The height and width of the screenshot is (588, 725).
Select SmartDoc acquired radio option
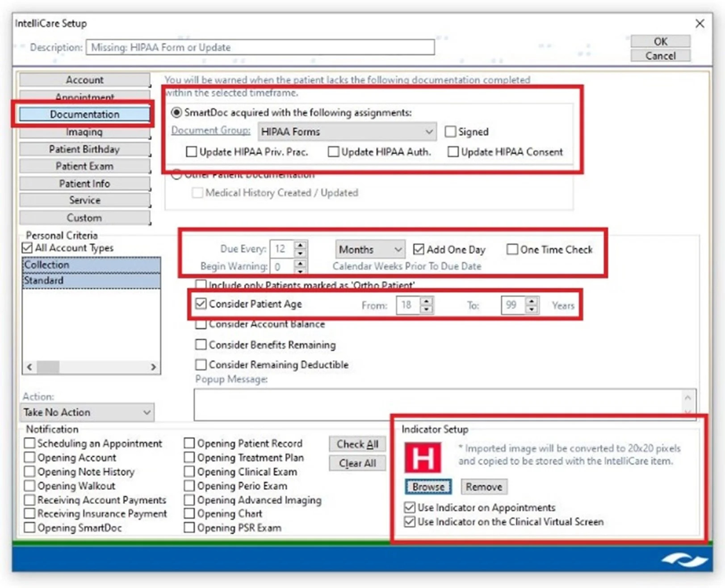tap(177, 113)
